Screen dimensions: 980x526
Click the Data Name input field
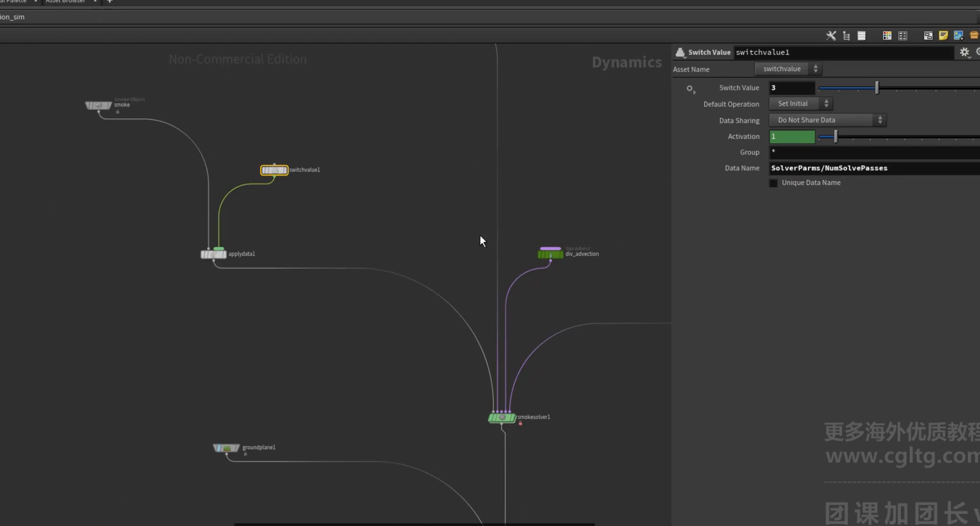(x=874, y=168)
